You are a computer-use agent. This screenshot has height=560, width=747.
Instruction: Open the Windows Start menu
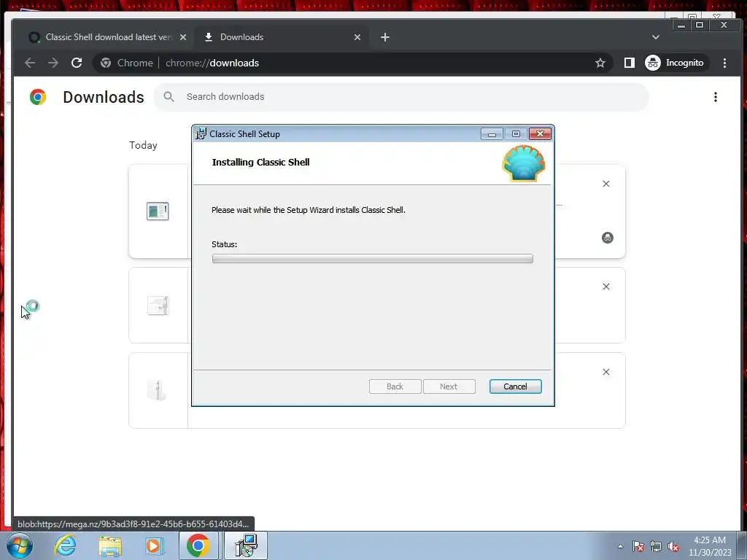[x=20, y=545]
